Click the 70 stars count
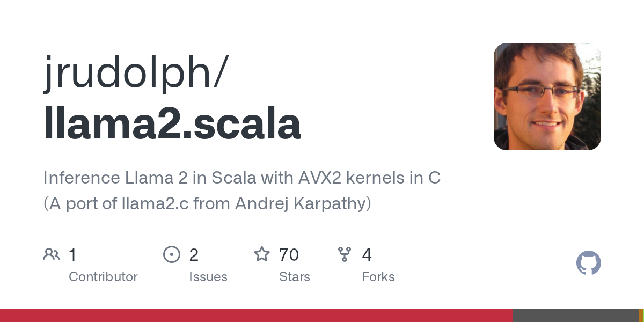Viewport: 644px width, 322px height. [x=289, y=255]
